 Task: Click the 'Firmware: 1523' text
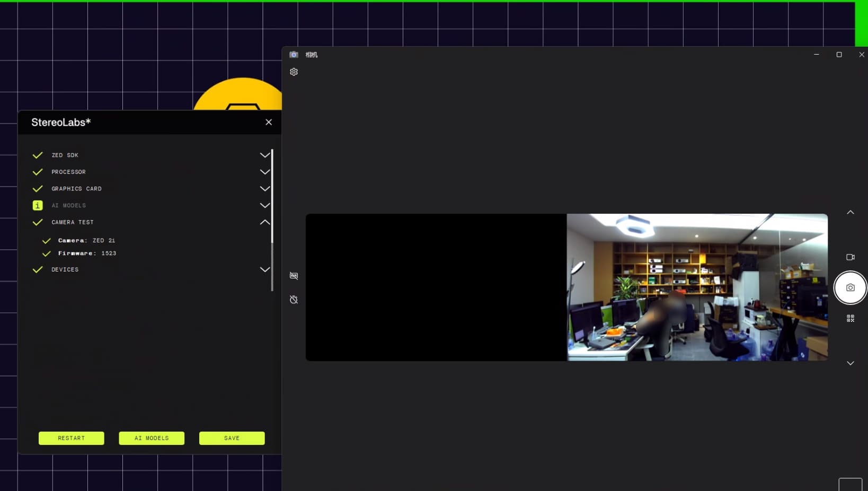[87, 253]
